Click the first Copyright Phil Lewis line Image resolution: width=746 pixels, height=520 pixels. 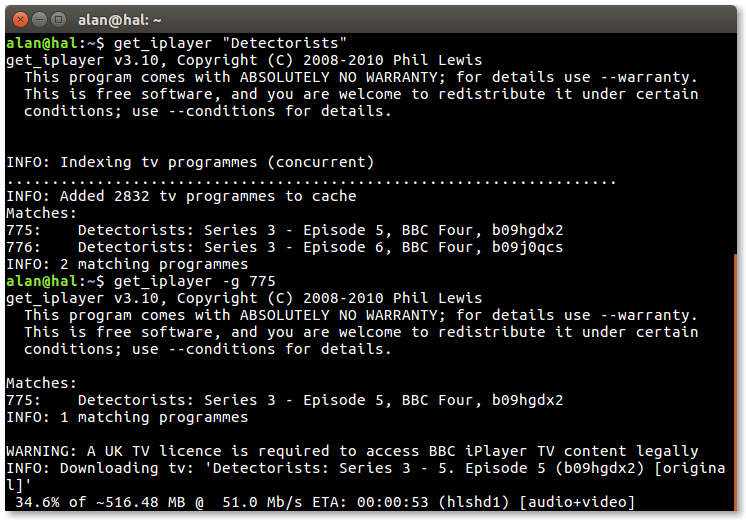tap(243, 60)
